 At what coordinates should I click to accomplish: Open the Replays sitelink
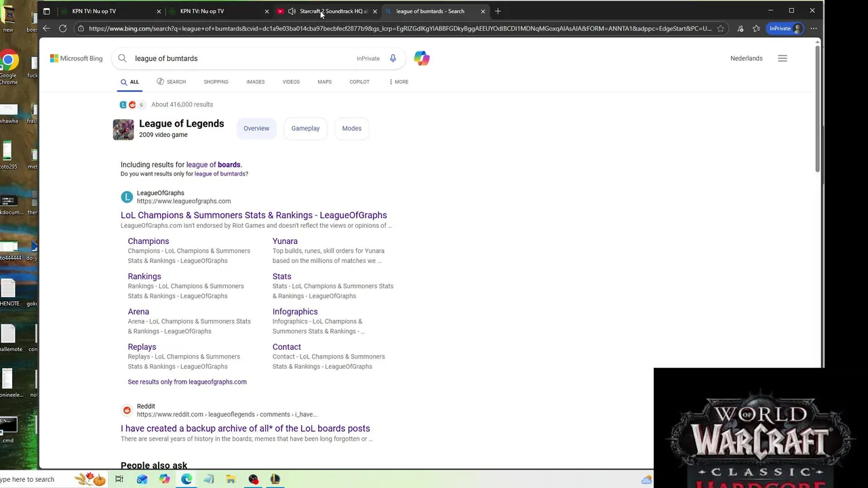(142, 347)
